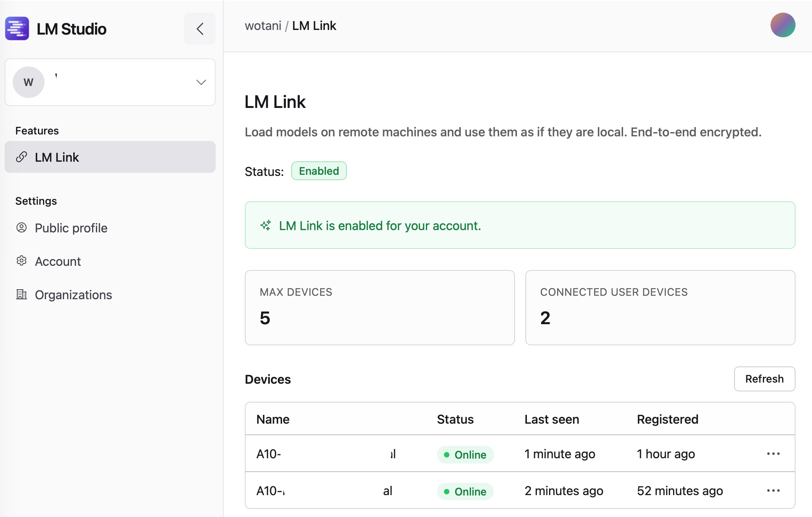Screen dimensions: 812x517
Task: Open options menu for first A10 device
Action: [773, 454]
